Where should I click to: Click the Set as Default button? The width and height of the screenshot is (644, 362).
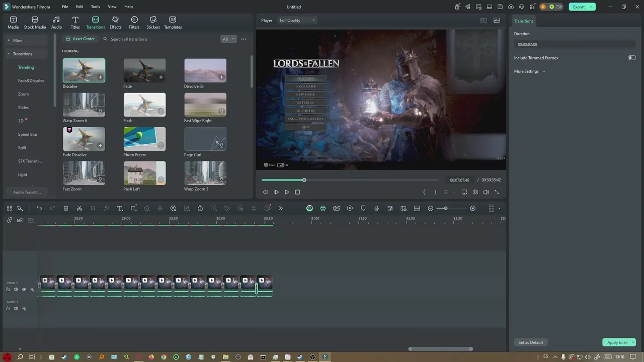click(x=531, y=342)
